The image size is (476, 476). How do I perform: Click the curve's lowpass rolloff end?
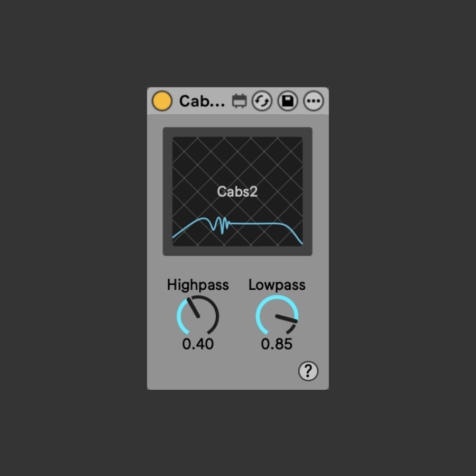295,235
